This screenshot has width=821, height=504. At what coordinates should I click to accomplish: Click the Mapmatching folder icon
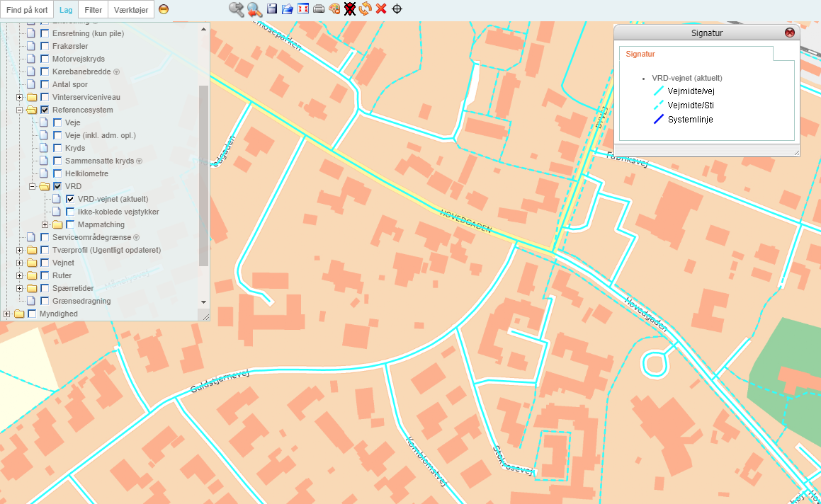coord(57,224)
